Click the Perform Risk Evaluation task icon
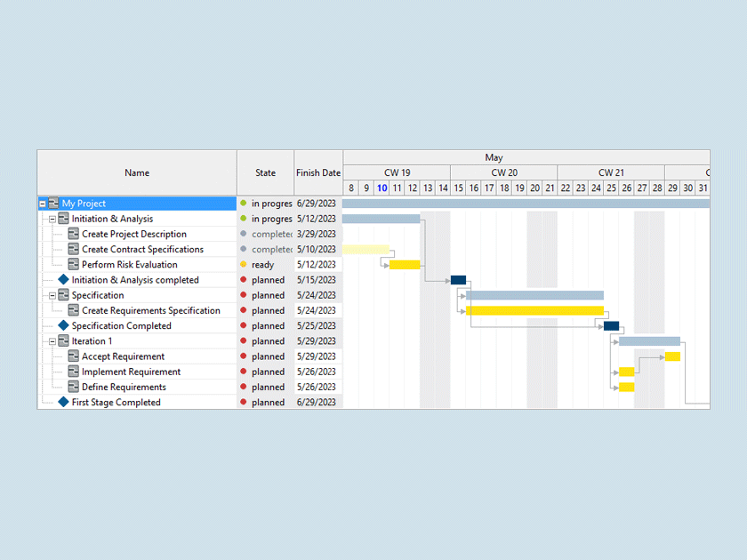 (74, 265)
